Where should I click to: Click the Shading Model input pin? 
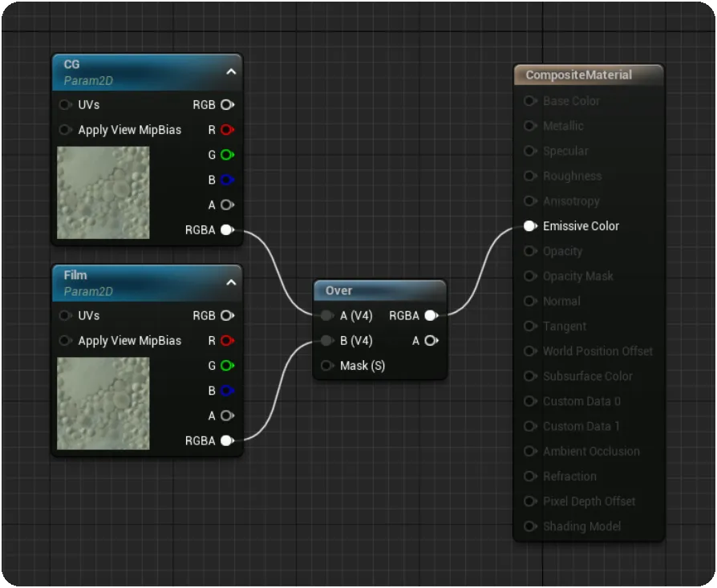(530, 526)
